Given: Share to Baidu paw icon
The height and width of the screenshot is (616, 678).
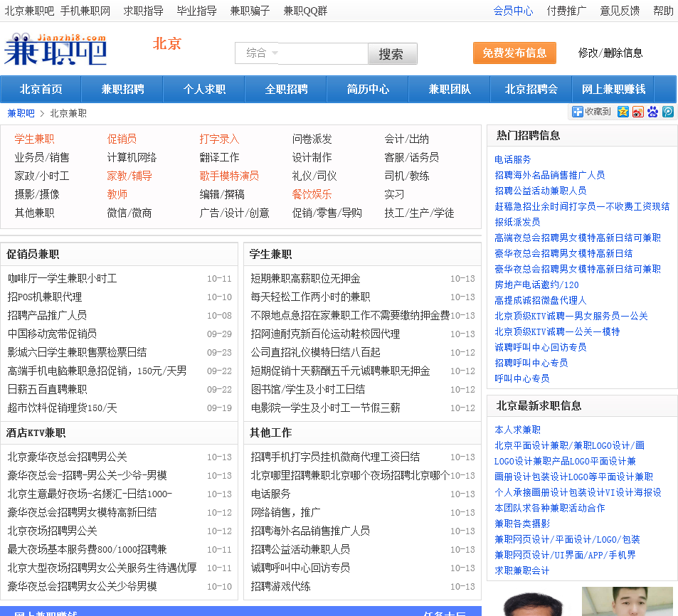Looking at the screenshot, I should [x=652, y=112].
